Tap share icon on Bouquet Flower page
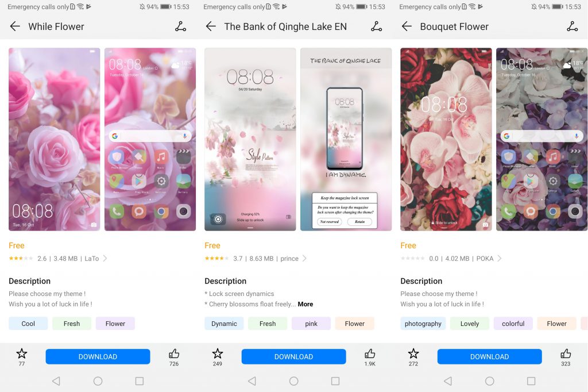This screenshot has height=392, width=588. (x=572, y=26)
